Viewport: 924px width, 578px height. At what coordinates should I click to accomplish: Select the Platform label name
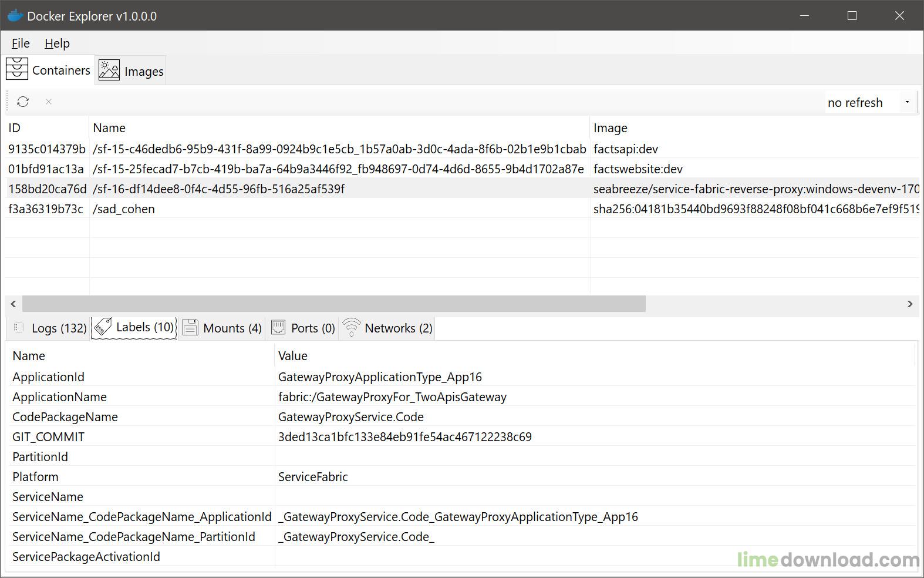[x=35, y=476]
